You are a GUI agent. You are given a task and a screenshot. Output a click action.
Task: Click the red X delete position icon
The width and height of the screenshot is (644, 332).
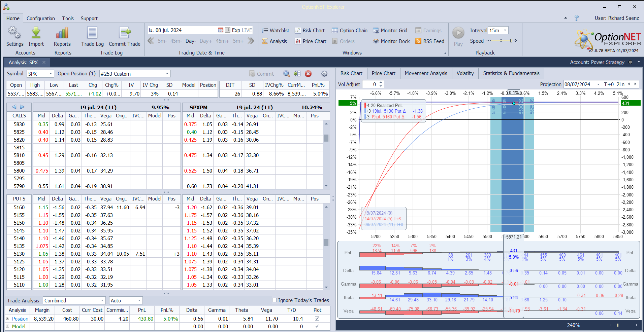(308, 74)
